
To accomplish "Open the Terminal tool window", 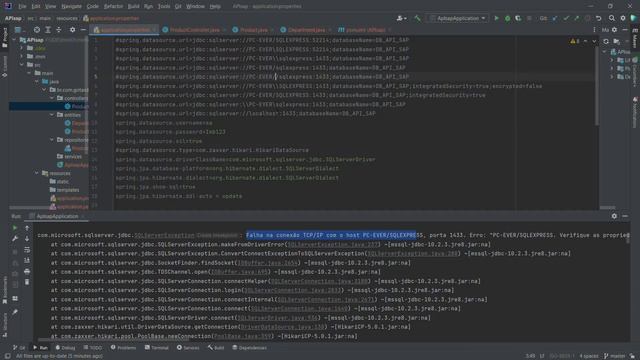I will click(x=157, y=348).
